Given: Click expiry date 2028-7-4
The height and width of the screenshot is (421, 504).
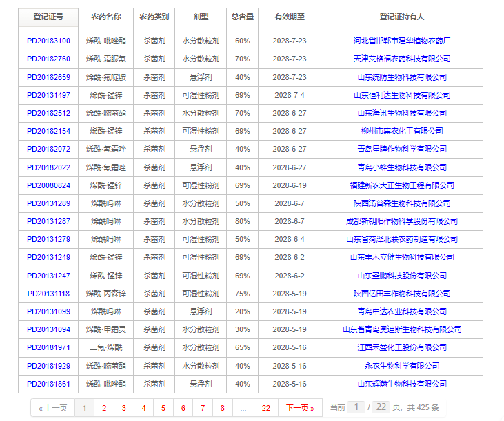Looking at the screenshot, I should click(x=290, y=95).
